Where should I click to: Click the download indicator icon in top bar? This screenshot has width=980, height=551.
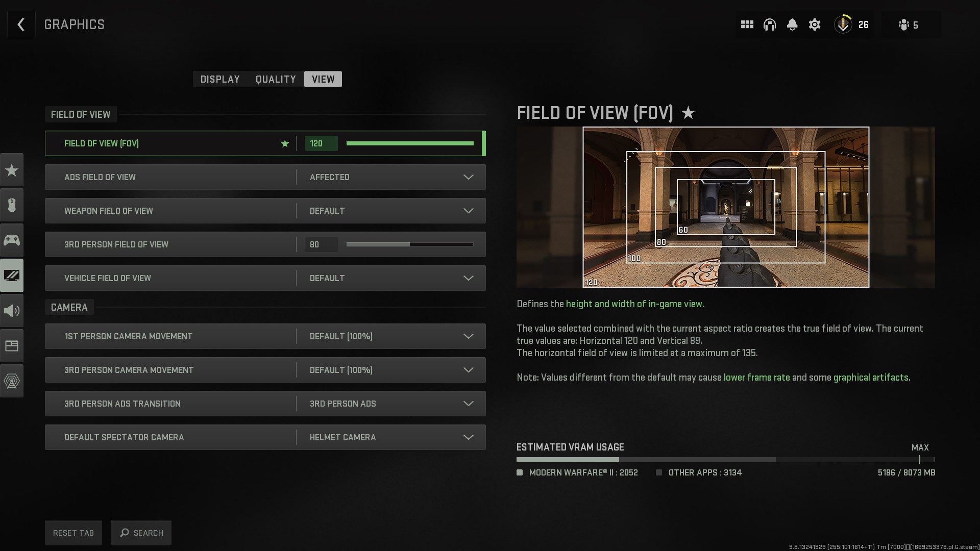pos(843,25)
